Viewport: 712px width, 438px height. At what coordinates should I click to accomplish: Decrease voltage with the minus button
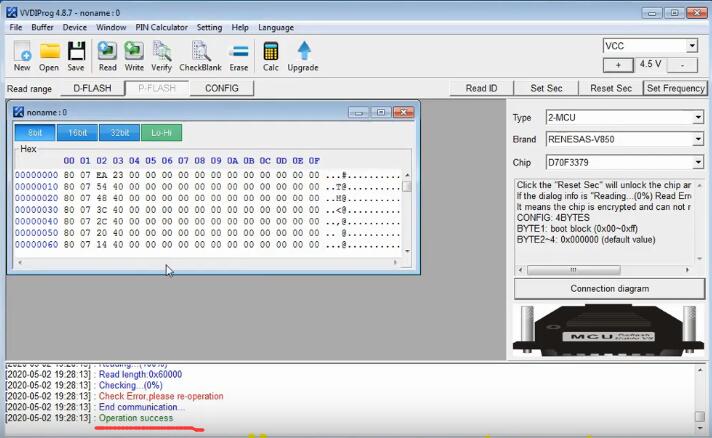coord(682,65)
